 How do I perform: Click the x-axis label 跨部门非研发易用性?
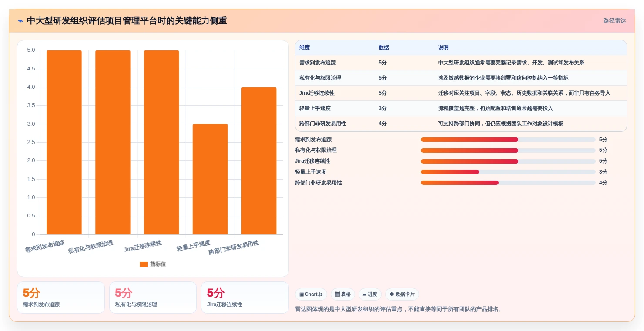tap(234, 247)
